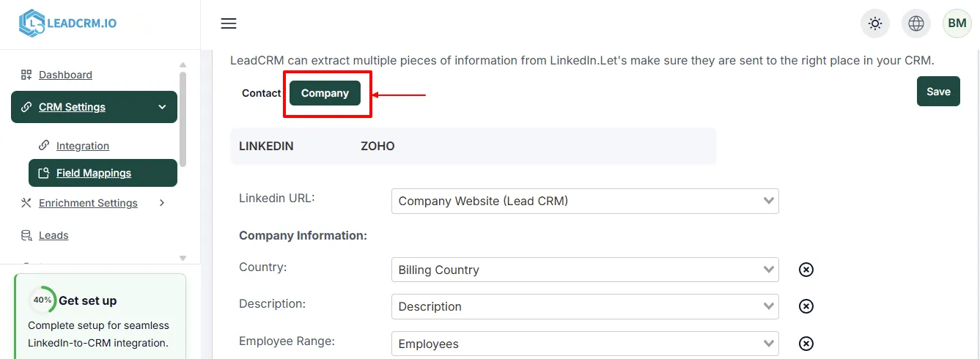This screenshot has height=359, width=980.
Task: Open Enrichment Settings menu item
Action: (88, 203)
